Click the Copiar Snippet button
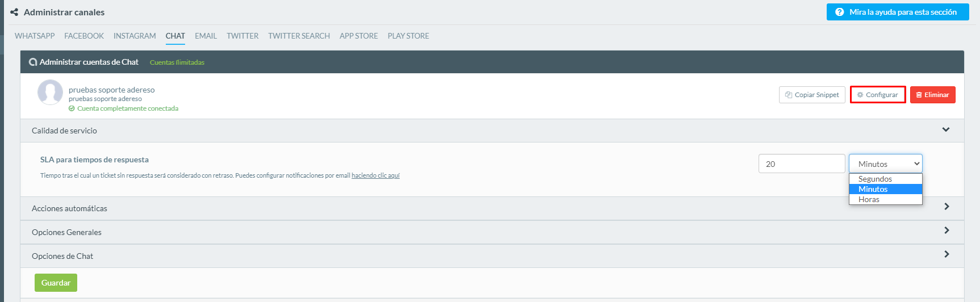This screenshot has height=302, width=980. [x=812, y=95]
